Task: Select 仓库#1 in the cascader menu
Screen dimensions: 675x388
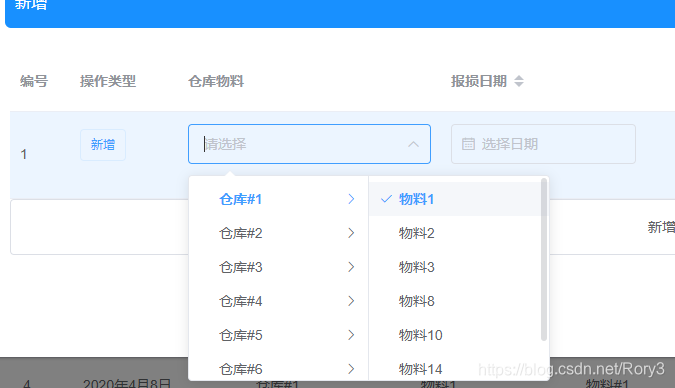Action: pos(279,199)
